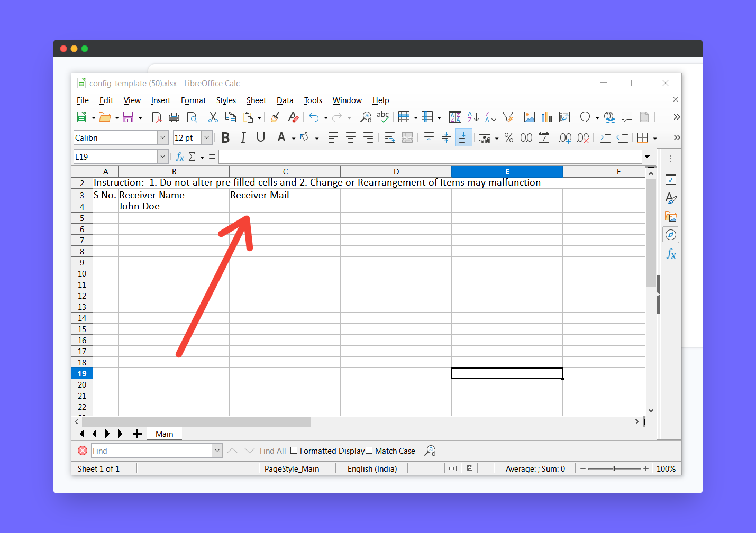Viewport: 756px width, 533px height.
Task: Switch to the Main sheet tab
Action: (164, 434)
